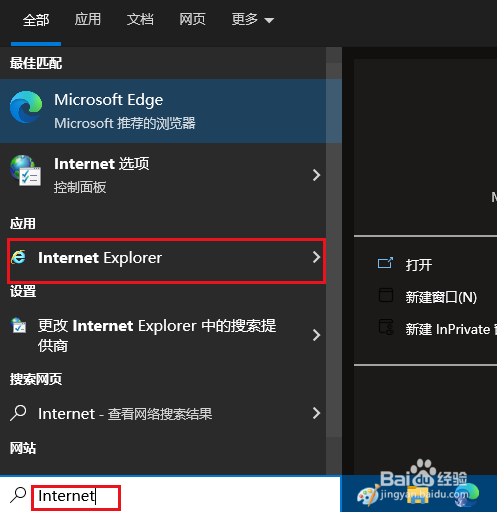Screen dimensions: 497x512
Task: Expand the Internet 选项 chevron arrow
Action: coord(316,175)
